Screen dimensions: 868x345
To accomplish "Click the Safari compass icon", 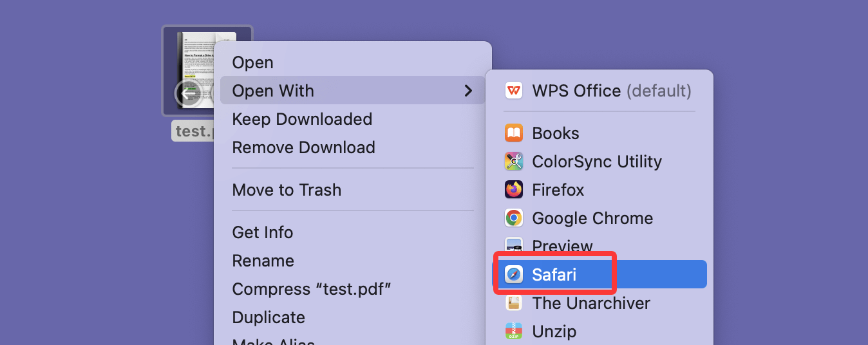I will (514, 275).
